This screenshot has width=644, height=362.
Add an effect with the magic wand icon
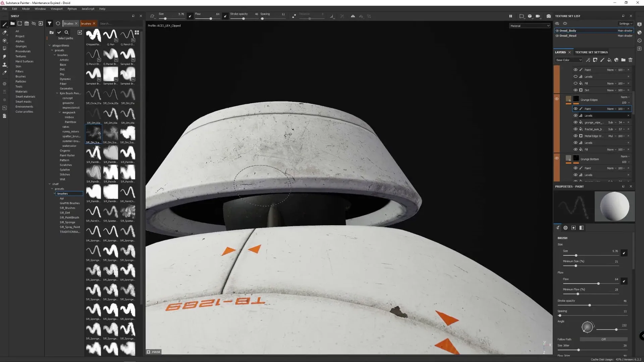coord(588,60)
